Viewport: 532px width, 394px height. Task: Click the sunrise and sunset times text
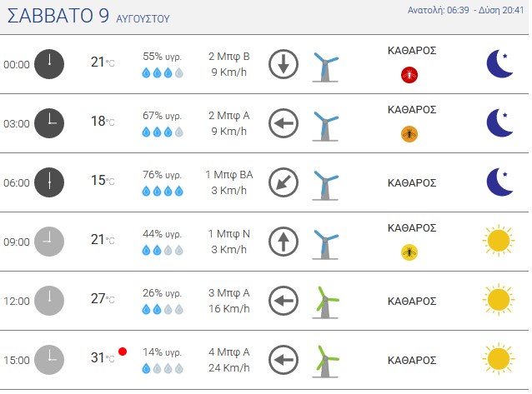[x=465, y=10]
